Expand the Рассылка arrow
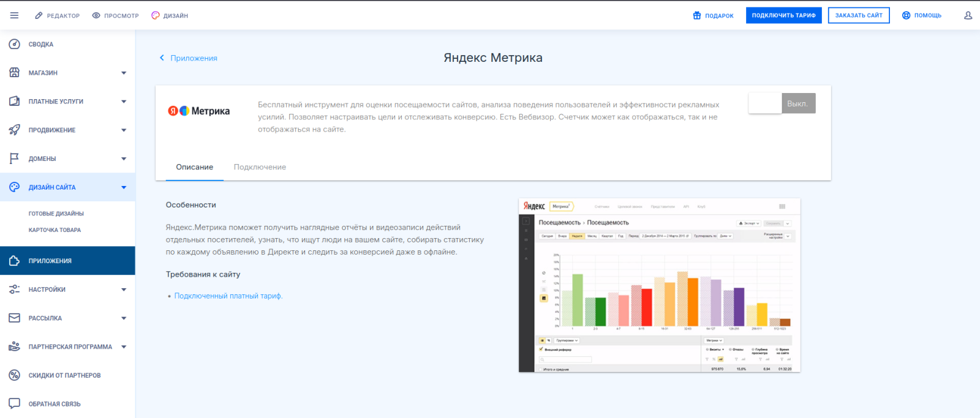Viewport: 980px width, 418px height. point(124,318)
